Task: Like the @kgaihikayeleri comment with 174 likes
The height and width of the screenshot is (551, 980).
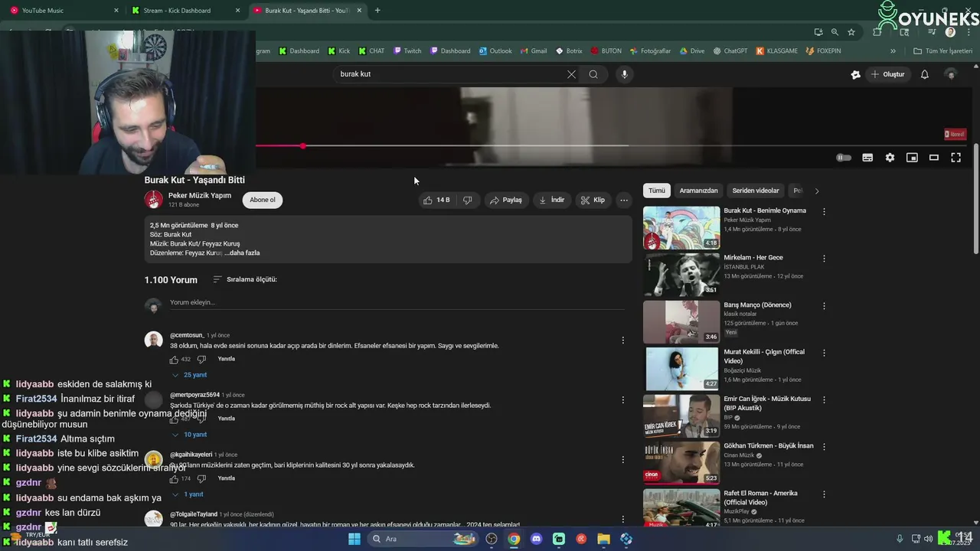Action: click(175, 478)
